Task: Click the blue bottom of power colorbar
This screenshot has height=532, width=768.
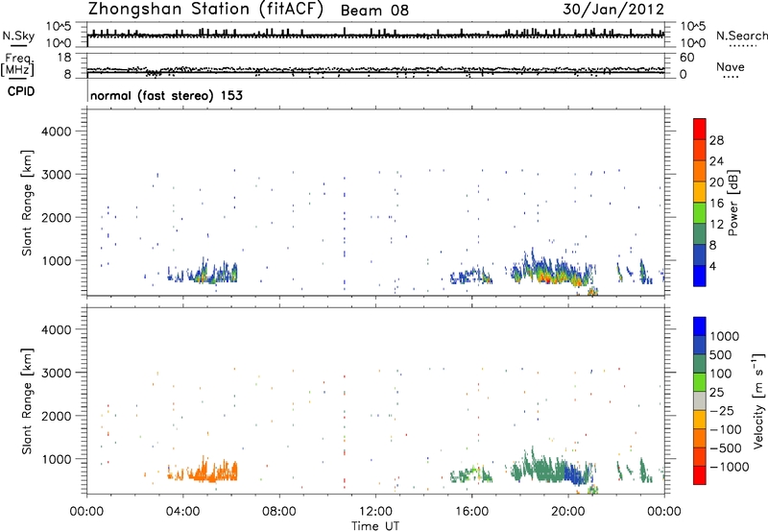Action: tap(700, 276)
